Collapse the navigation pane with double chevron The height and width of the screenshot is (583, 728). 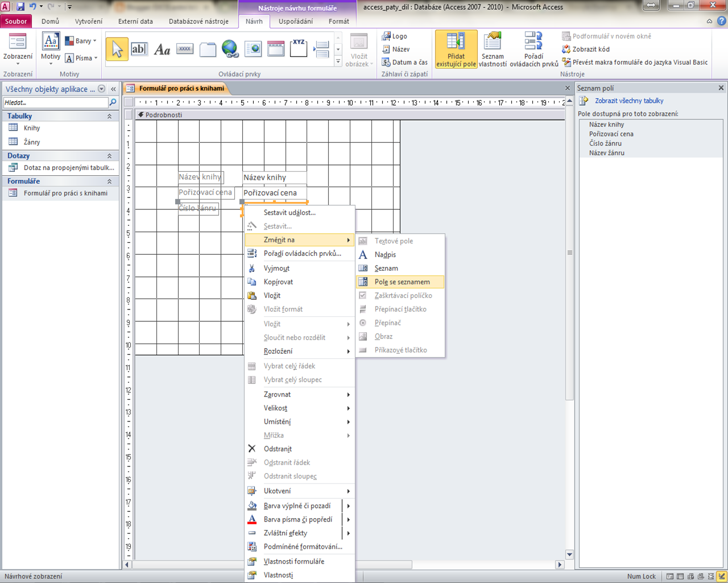click(x=113, y=89)
